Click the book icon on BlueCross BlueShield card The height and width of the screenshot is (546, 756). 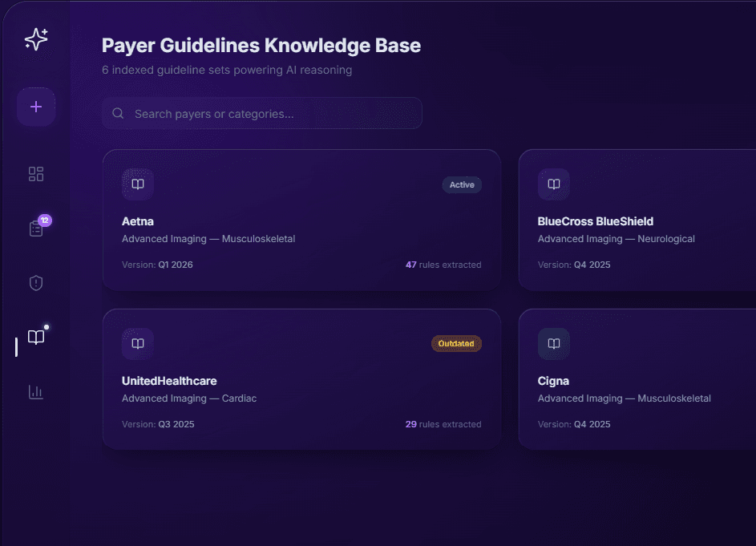click(x=554, y=184)
